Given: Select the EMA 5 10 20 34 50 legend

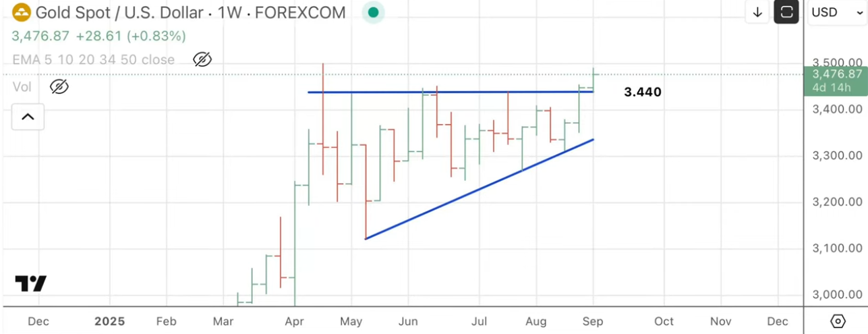Looking at the screenshot, I should pyautogui.click(x=93, y=59).
